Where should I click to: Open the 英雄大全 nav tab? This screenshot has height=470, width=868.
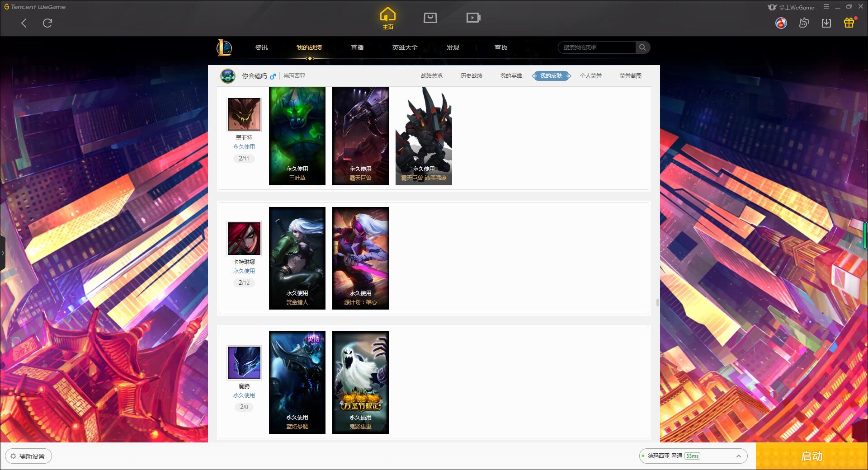point(405,47)
